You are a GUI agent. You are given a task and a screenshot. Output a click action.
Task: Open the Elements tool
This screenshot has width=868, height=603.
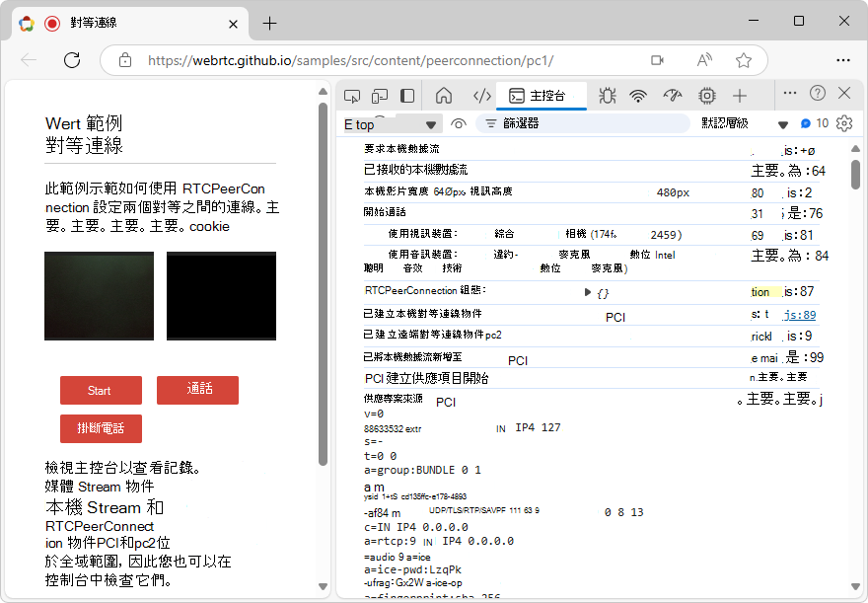pos(482,96)
